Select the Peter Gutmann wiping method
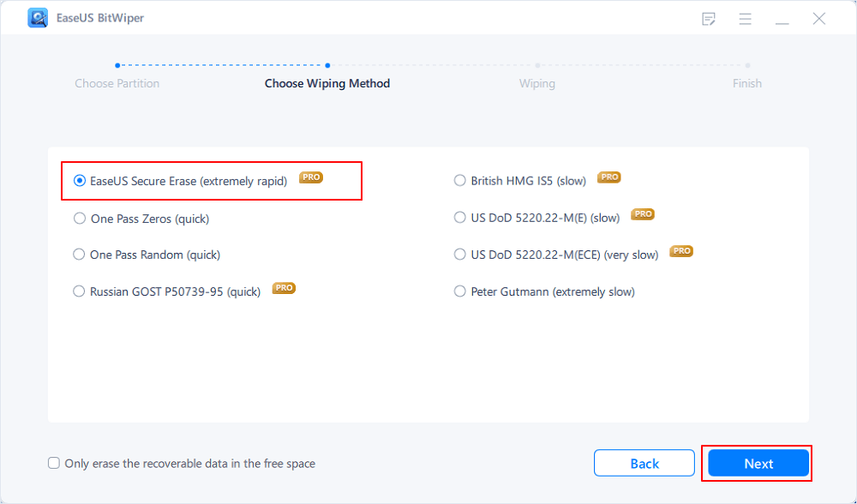 pos(459,291)
